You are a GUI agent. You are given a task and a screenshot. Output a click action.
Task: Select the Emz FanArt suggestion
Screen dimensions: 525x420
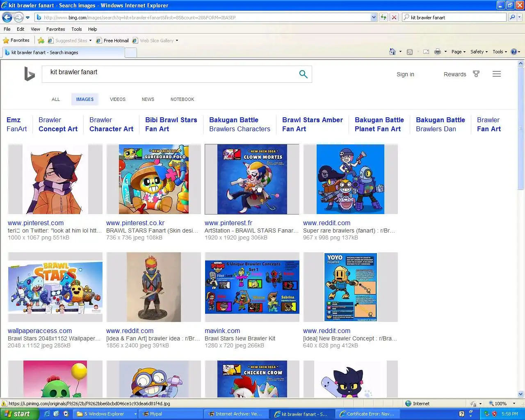click(x=16, y=124)
